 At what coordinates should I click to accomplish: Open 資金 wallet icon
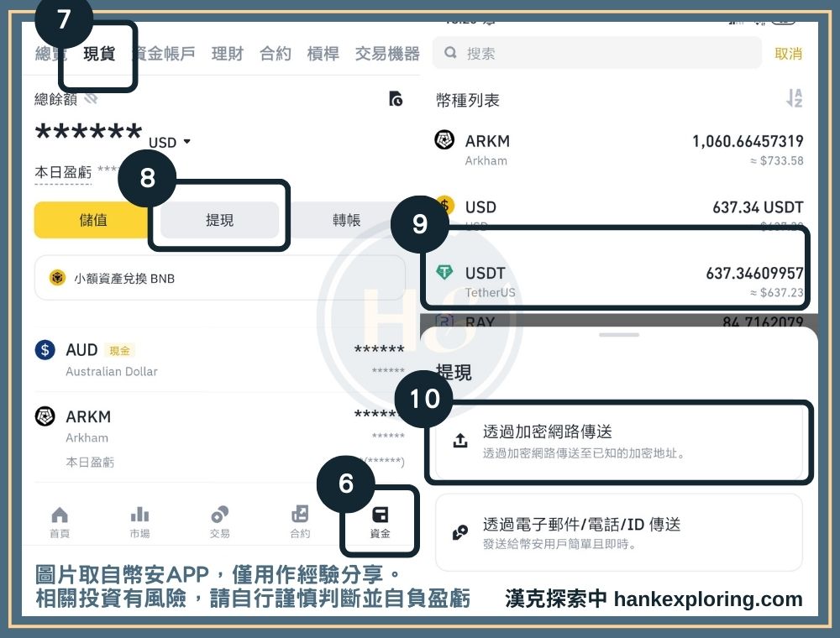pos(380,522)
